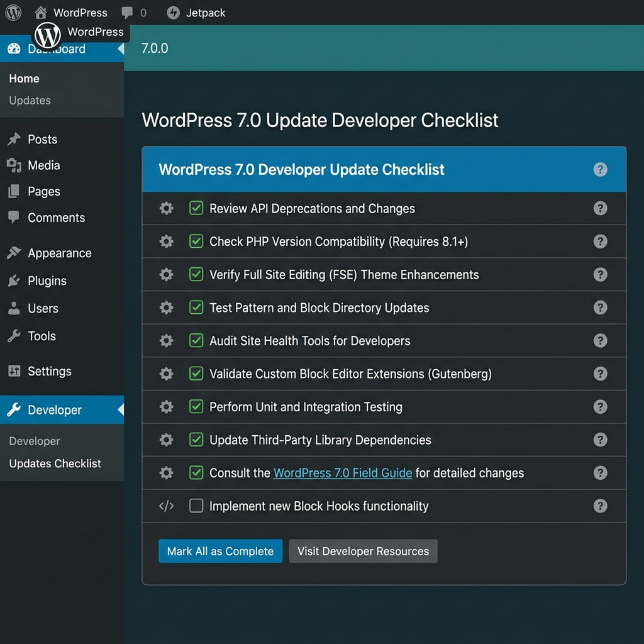Uncheck Update Third-Party Library Dependencies
Screen dimensions: 644x644
point(196,440)
